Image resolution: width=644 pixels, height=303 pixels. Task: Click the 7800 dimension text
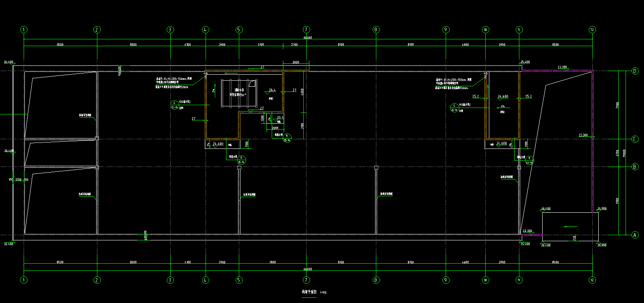pos(272,262)
